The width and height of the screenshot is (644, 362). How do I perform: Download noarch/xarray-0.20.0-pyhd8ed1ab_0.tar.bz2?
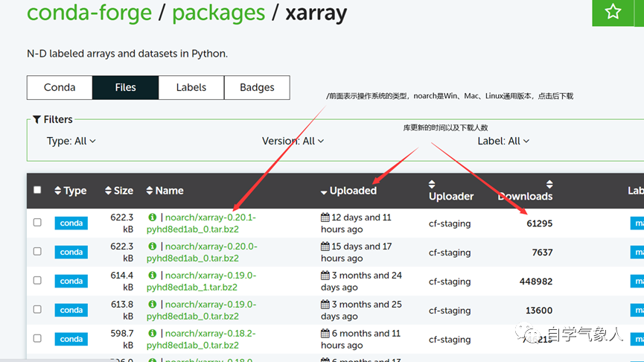click(202, 253)
